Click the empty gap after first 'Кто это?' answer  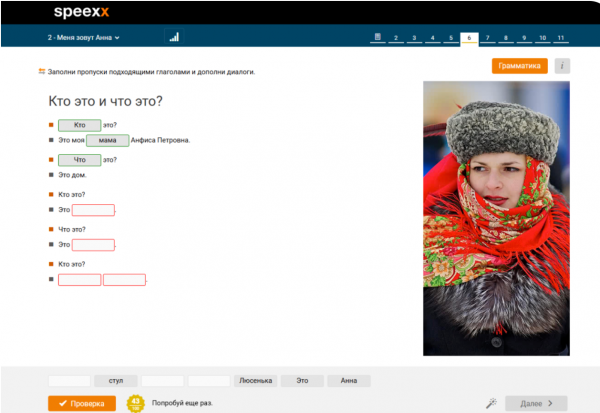(93, 210)
